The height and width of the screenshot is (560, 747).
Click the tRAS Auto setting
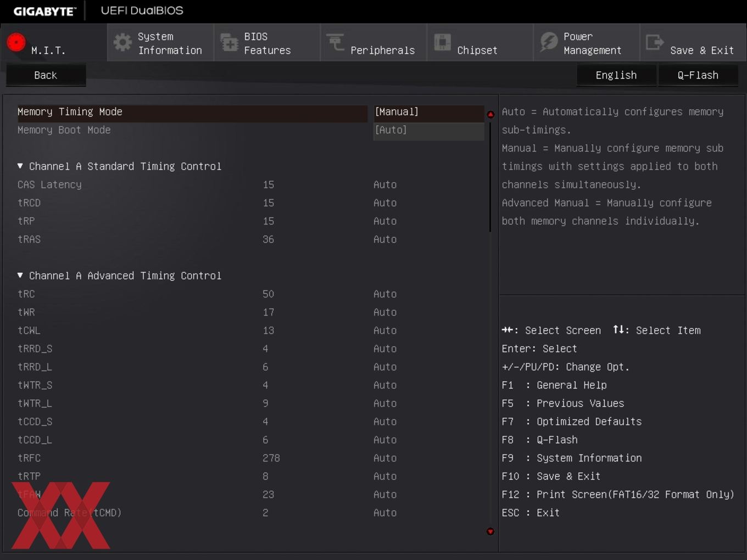[x=385, y=239]
